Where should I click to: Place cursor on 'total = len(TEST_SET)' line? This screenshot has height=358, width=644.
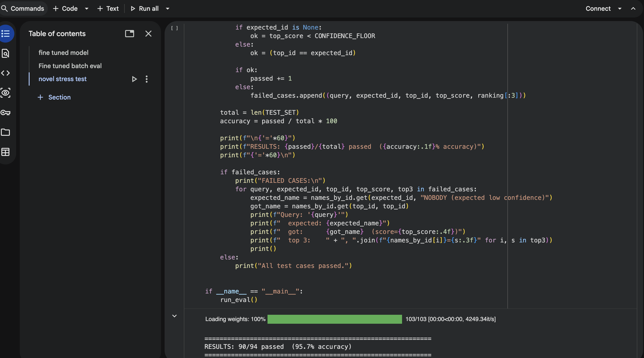point(259,112)
